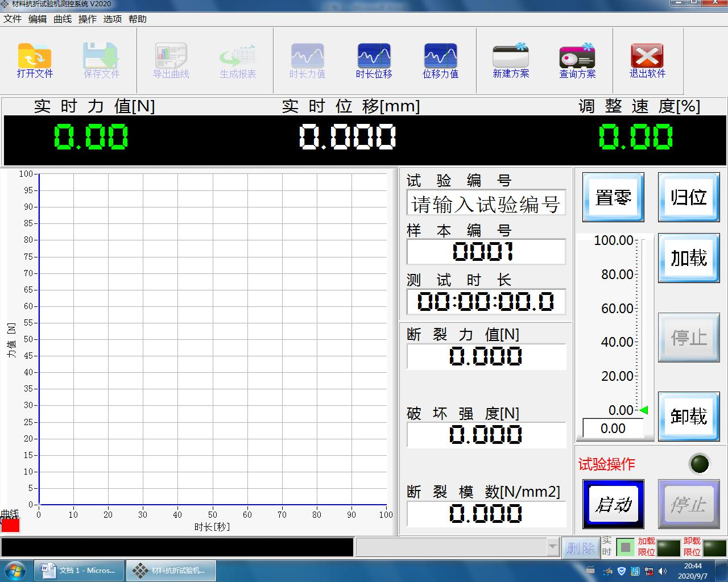Open the 时长位移 time-displacement chart
The image size is (728, 582).
[374, 60]
